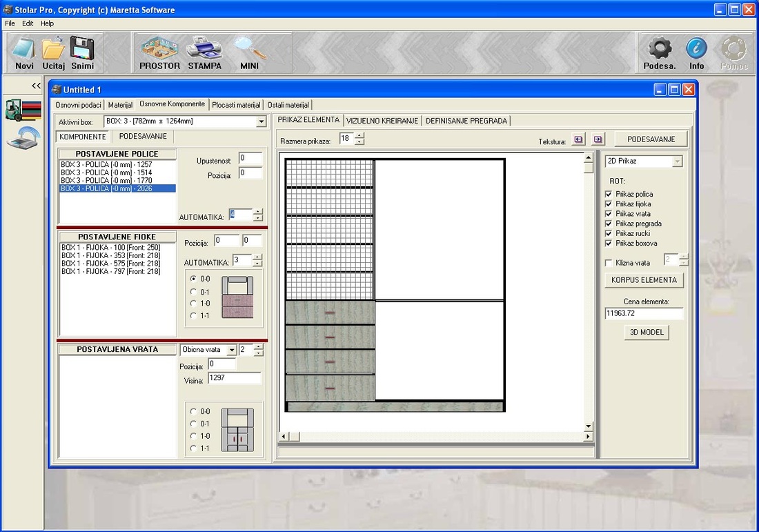The width and height of the screenshot is (759, 532).
Task: Switch to the VIZUELNO KREIRANJE tab
Action: point(382,121)
